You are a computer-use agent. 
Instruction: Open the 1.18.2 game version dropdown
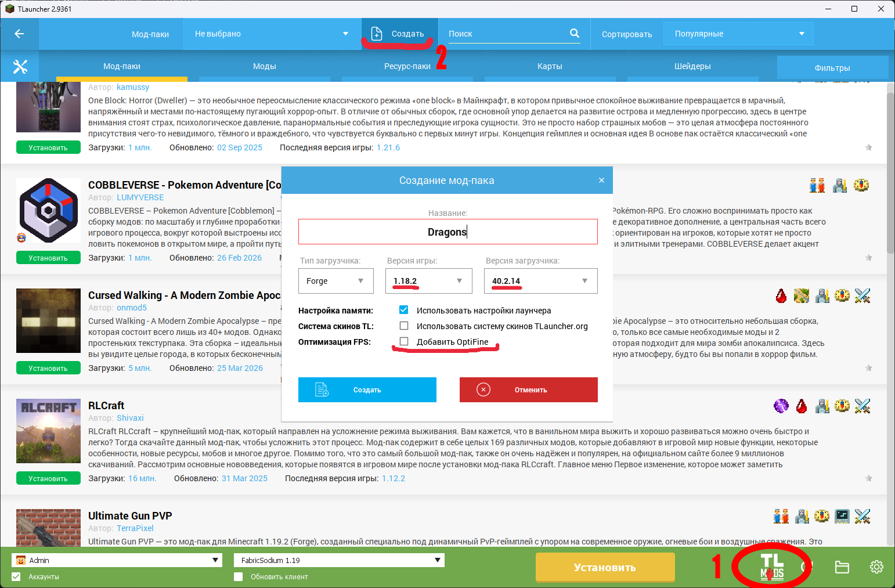point(429,281)
